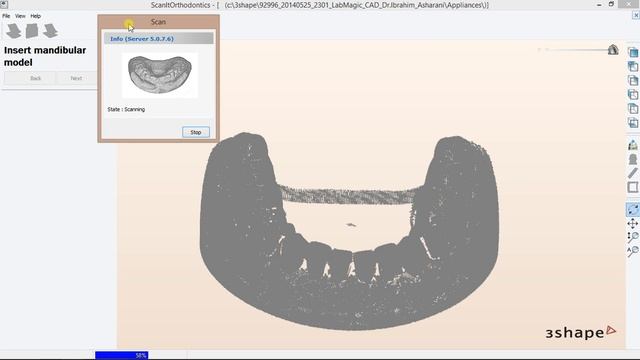Minimize the ScanItOrthodontics window
The width and height of the screenshot is (640, 360).
[599, 4]
